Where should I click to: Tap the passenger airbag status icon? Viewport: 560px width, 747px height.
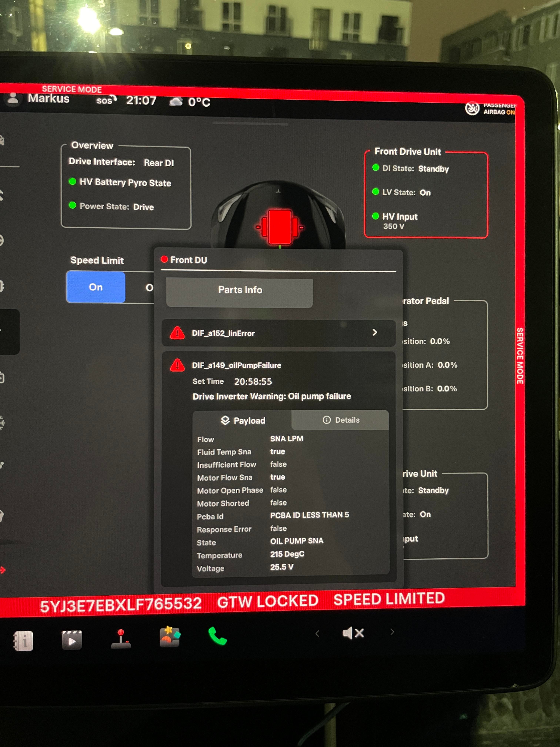[x=472, y=108]
